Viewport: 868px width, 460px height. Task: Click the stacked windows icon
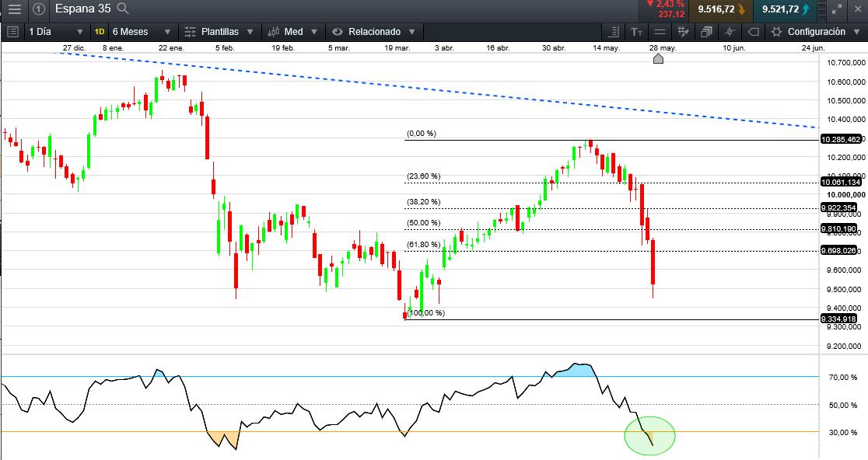coord(706,32)
